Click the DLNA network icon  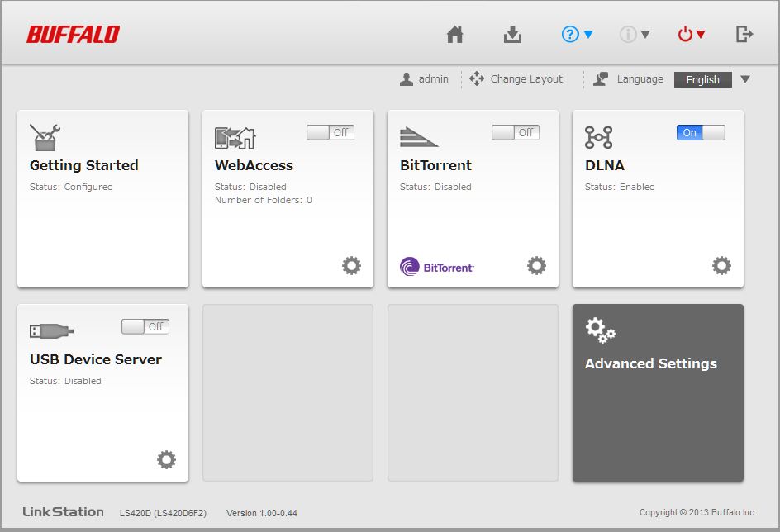click(x=598, y=137)
